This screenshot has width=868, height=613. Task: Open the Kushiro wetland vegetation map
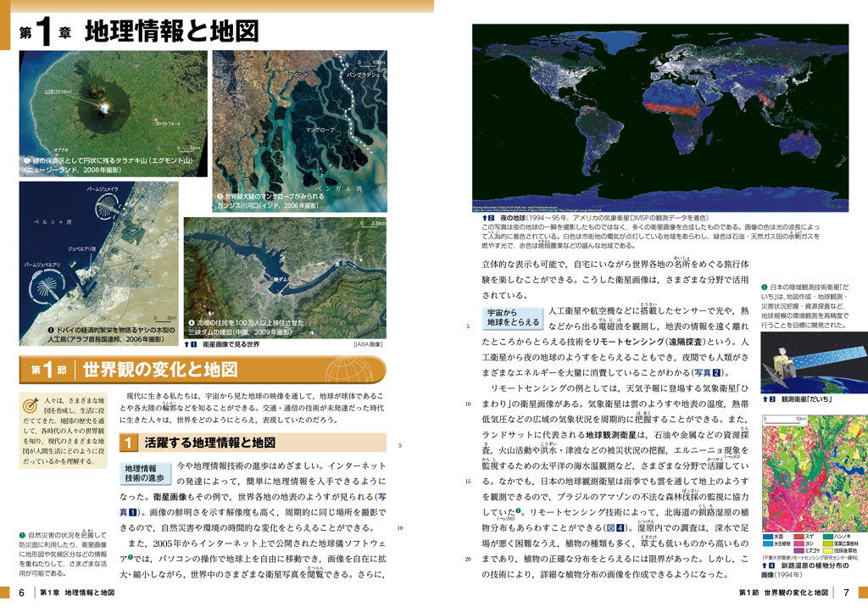tap(815, 473)
